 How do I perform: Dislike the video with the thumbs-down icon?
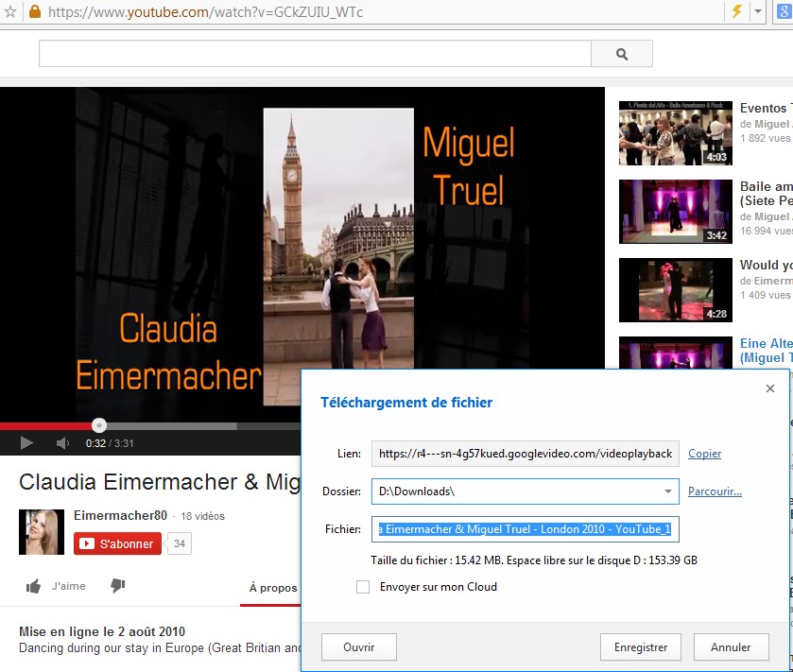117,586
